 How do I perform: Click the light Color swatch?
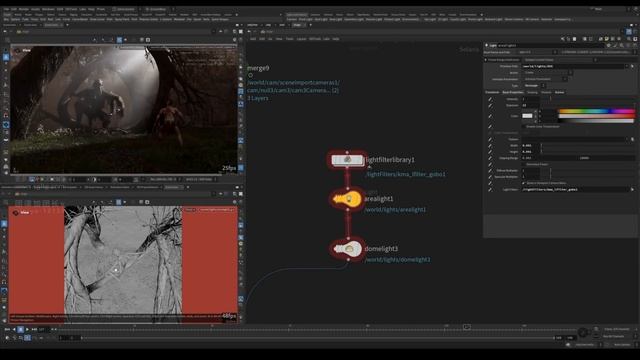coord(527,116)
